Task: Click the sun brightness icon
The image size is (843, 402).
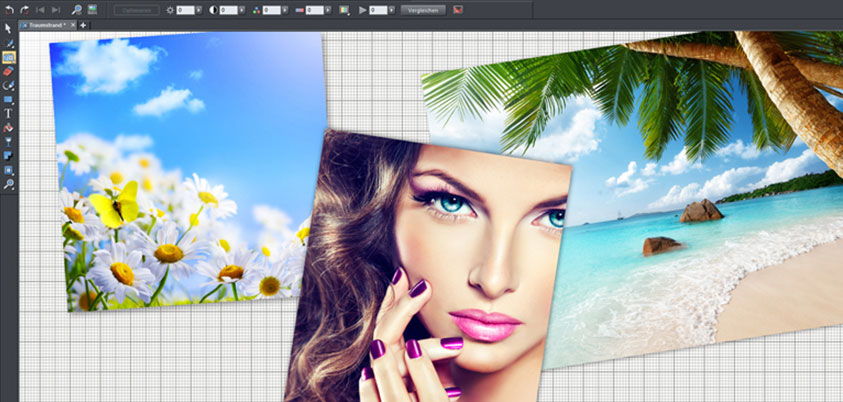Action: click(x=170, y=10)
